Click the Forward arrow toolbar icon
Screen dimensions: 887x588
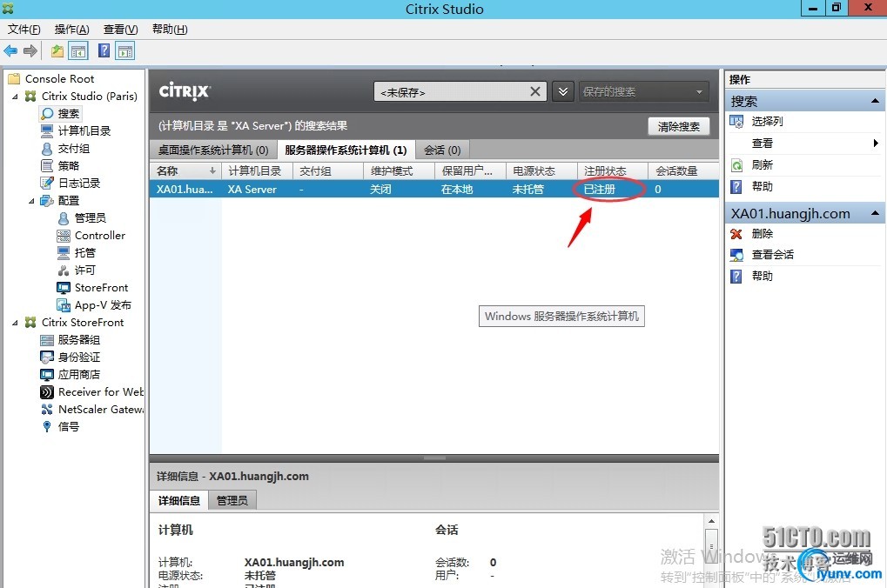click(30, 50)
